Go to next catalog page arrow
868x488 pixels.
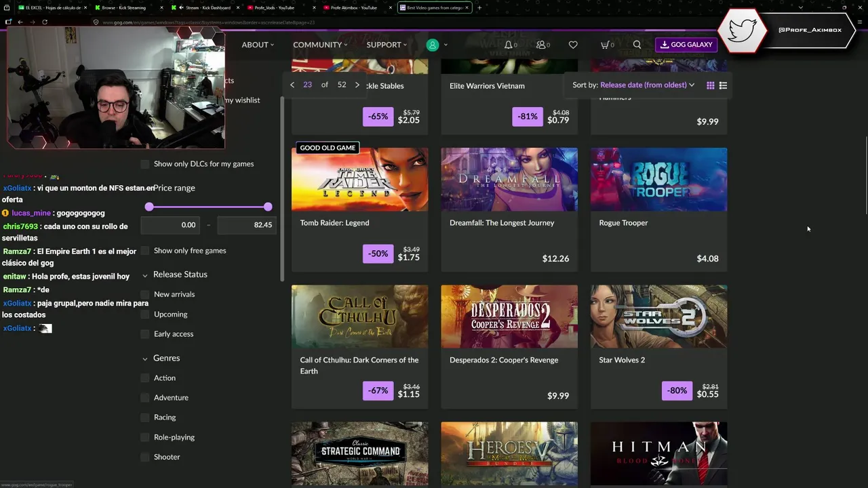click(x=357, y=85)
